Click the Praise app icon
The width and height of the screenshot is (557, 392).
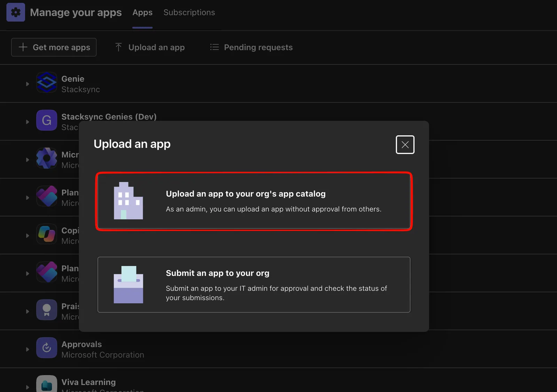tap(47, 310)
